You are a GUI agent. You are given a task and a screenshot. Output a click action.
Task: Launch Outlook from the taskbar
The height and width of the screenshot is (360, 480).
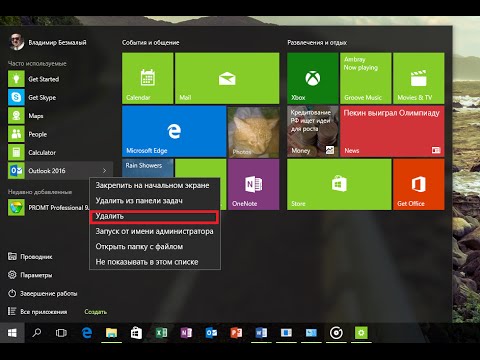pyautogui.click(x=211, y=333)
